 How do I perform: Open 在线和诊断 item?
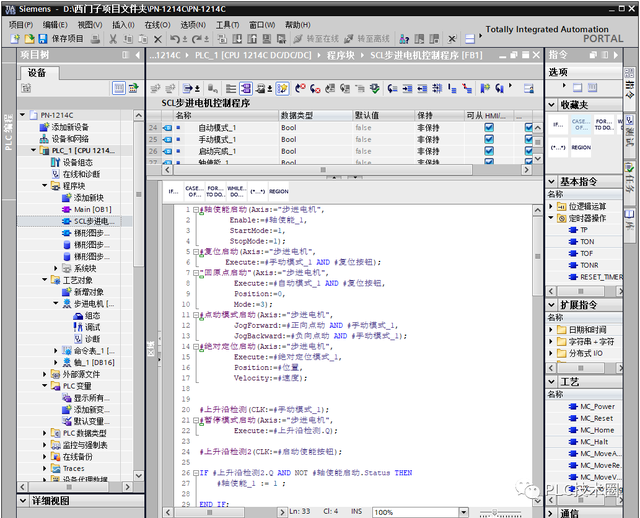pos(76,174)
